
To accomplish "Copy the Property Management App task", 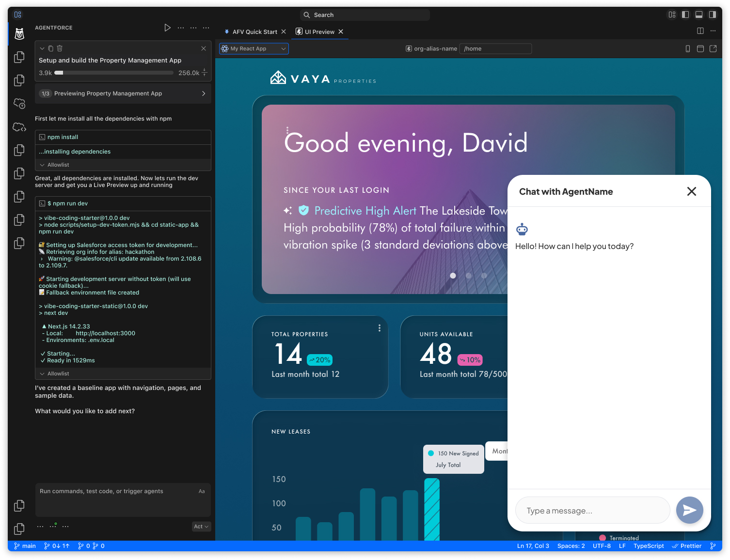I will [50, 48].
